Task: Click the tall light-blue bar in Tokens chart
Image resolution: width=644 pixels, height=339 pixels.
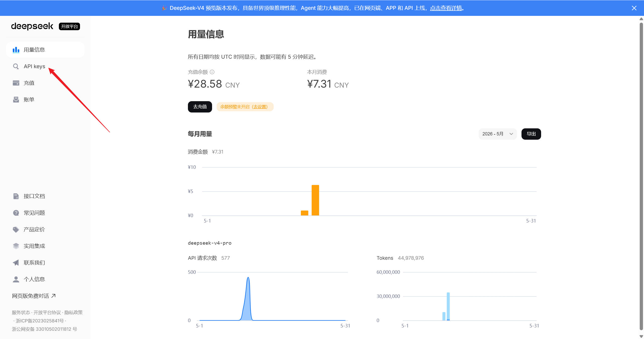Action: [x=448, y=306]
